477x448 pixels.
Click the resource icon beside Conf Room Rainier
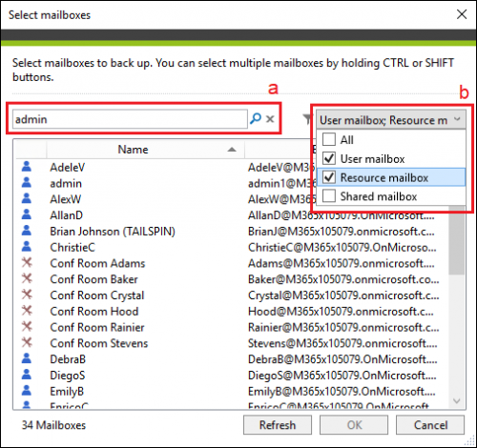(27, 326)
